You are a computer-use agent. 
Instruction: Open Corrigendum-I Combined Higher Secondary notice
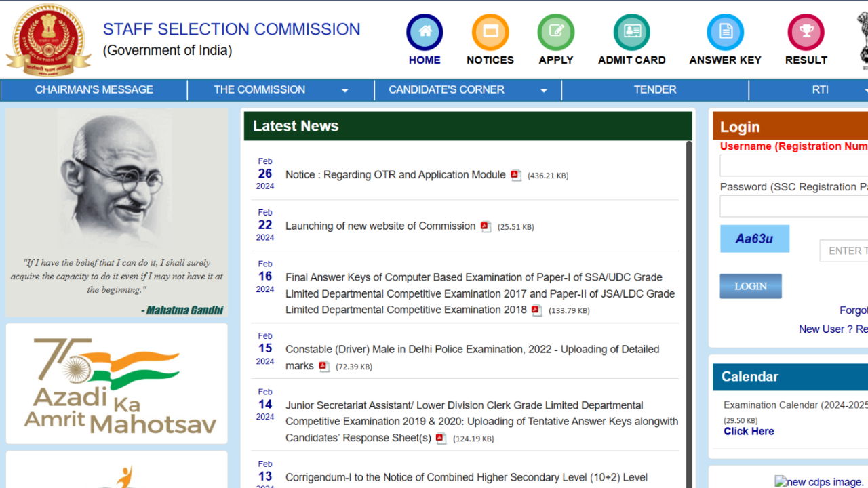[467, 477]
